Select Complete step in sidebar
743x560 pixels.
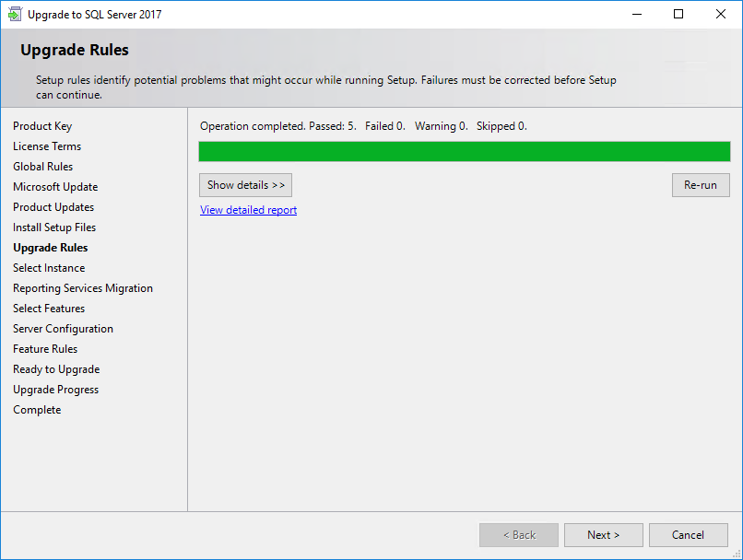(37, 410)
